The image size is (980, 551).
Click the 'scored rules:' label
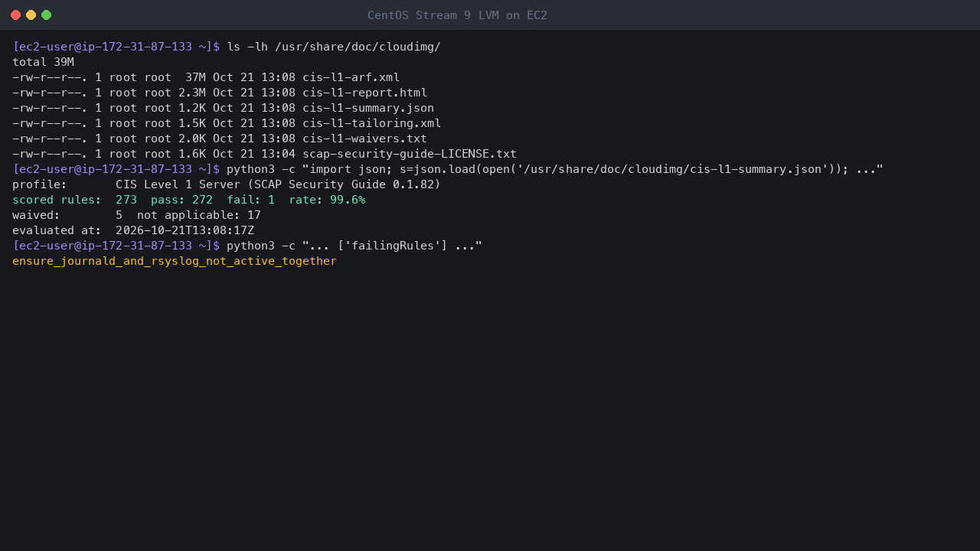pyautogui.click(x=57, y=200)
